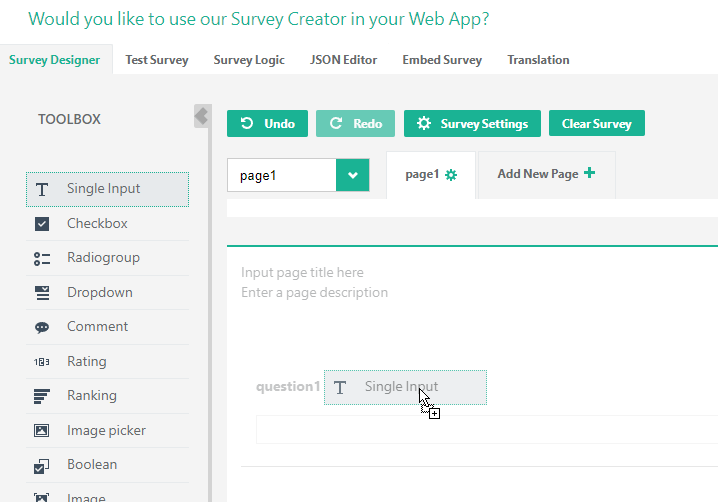The width and height of the screenshot is (718, 502).
Task: Expand page list with green chevron
Action: click(352, 175)
